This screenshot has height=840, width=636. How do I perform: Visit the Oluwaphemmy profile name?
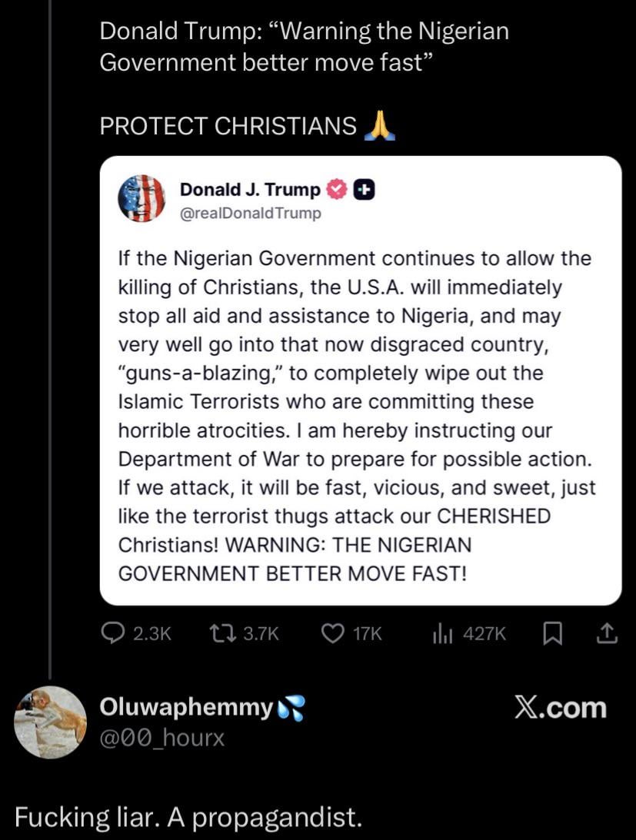186,708
